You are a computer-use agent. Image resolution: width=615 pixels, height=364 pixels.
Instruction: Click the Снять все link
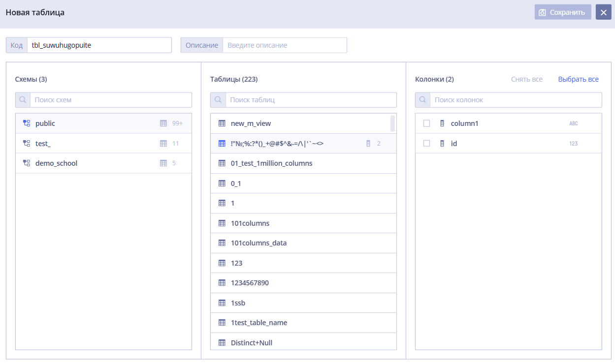[x=527, y=79]
